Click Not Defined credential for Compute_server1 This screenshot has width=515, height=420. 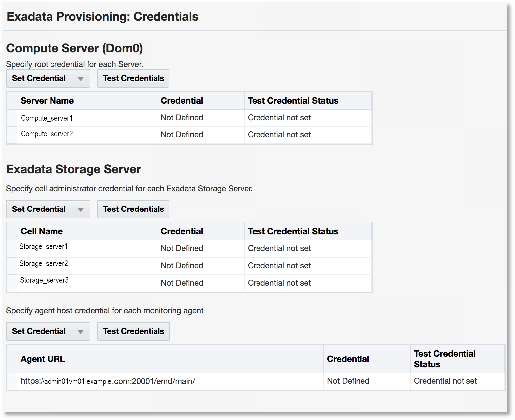point(182,118)
